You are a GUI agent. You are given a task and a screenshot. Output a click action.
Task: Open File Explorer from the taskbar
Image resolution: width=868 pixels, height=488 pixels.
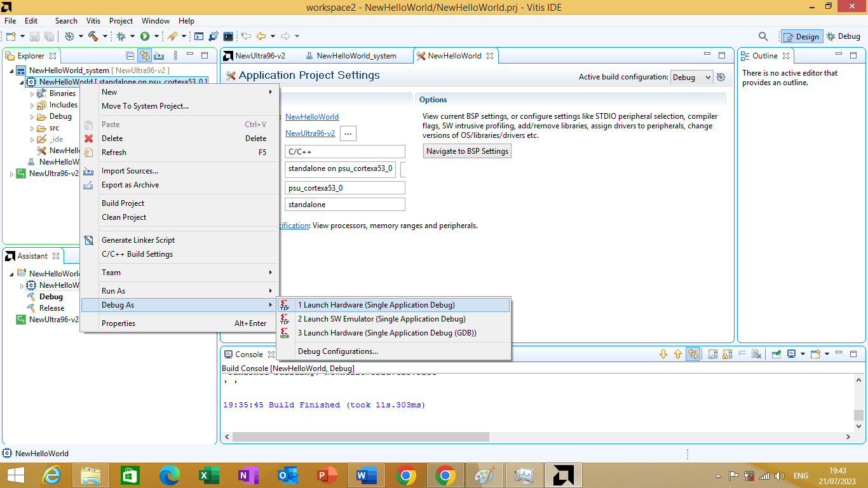pos(91,475)
